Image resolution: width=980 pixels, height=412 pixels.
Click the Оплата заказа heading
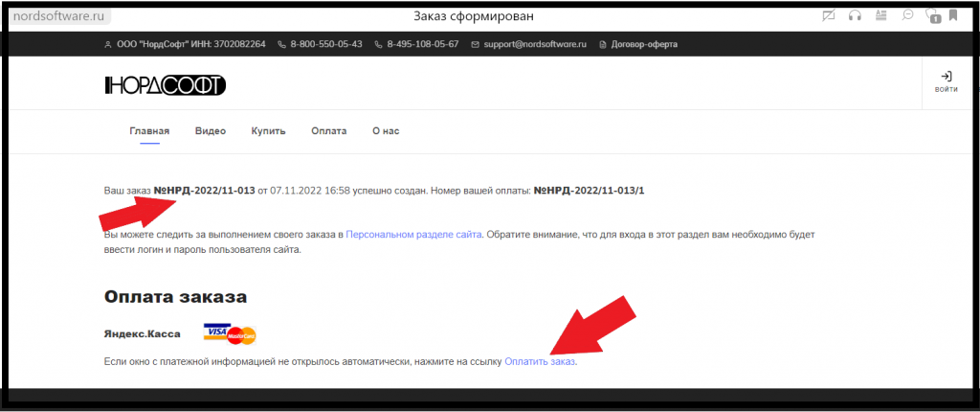[176, 297]
